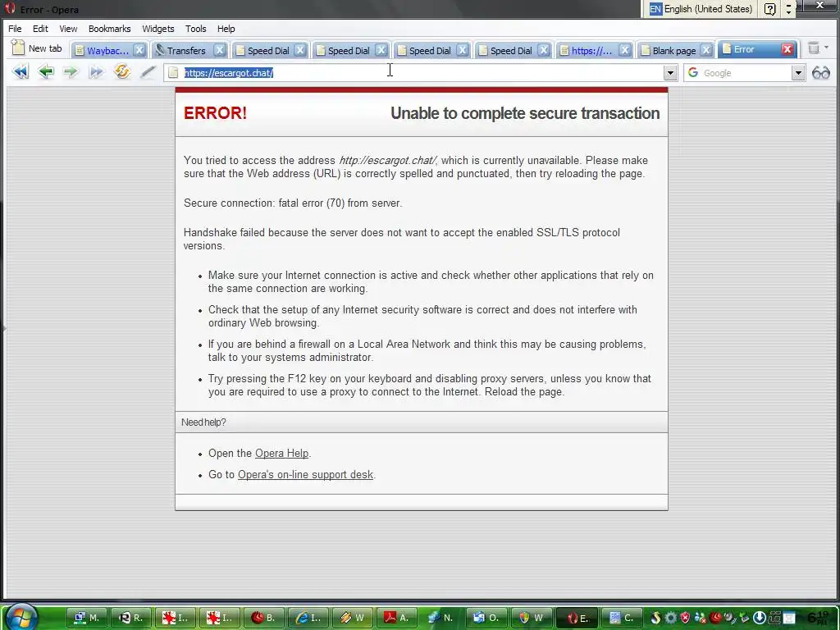The width and height of the screenshot is (840, 630).
Task: Switch to the Internet Explorer taskbar button
Action: coord(308,618)
